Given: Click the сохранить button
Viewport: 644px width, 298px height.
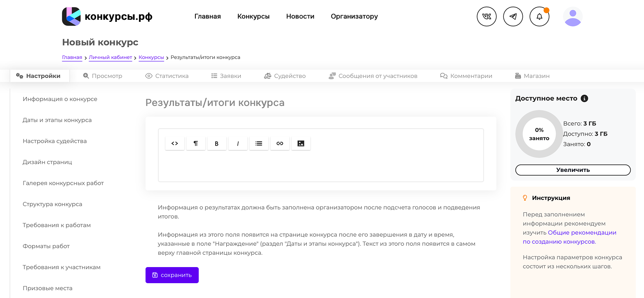Looking at the screenshot, I should [x=172, y=275].
